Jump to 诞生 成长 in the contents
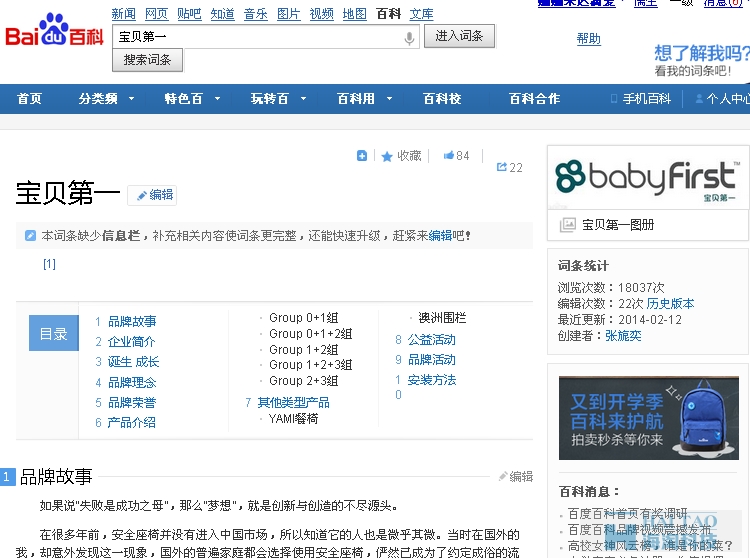 pos(133,361)
